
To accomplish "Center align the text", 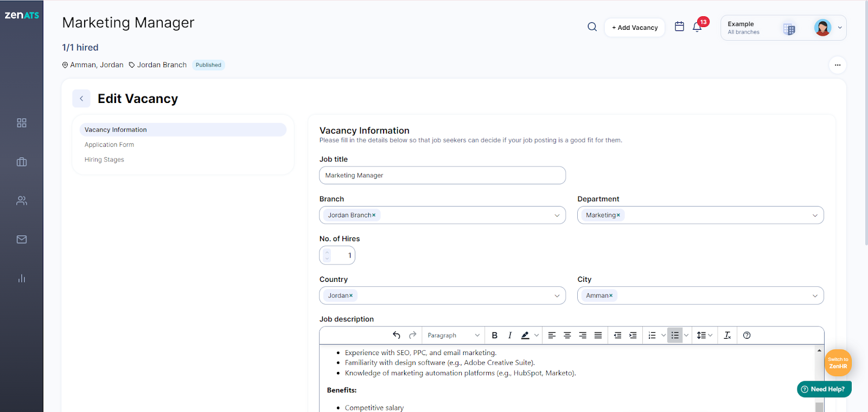I will pyautogui.click(x=567, y=335).
